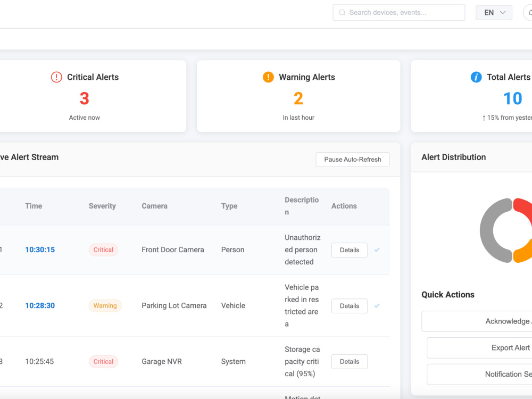The height and width of the screenshot is (399, 532).
Task: Click the search magnifier icon
Action: 342,13
